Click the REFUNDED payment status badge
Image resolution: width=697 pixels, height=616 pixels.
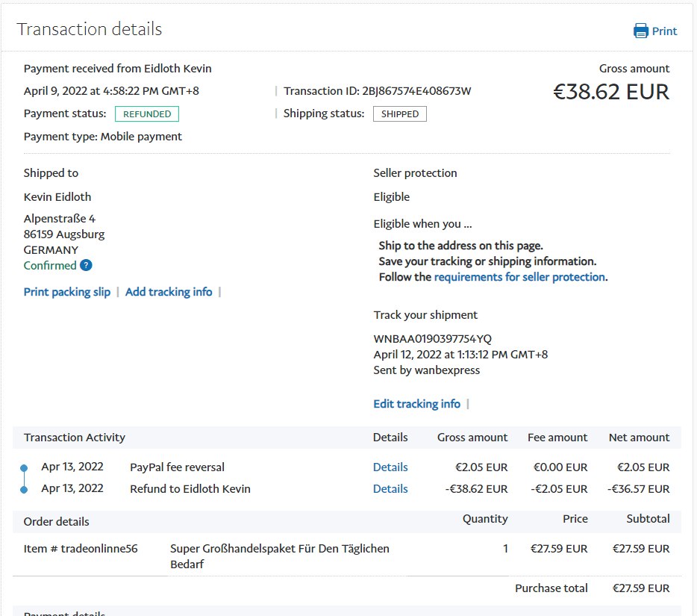(147, 114)
